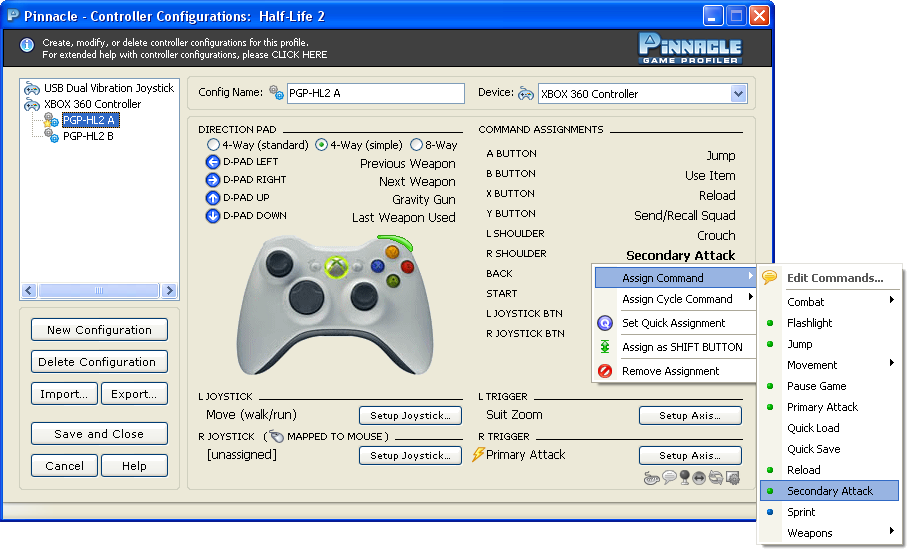This screenshot has width=908, height=550.
Task: Click the gear window icon at bottom right
Action: 733,478
